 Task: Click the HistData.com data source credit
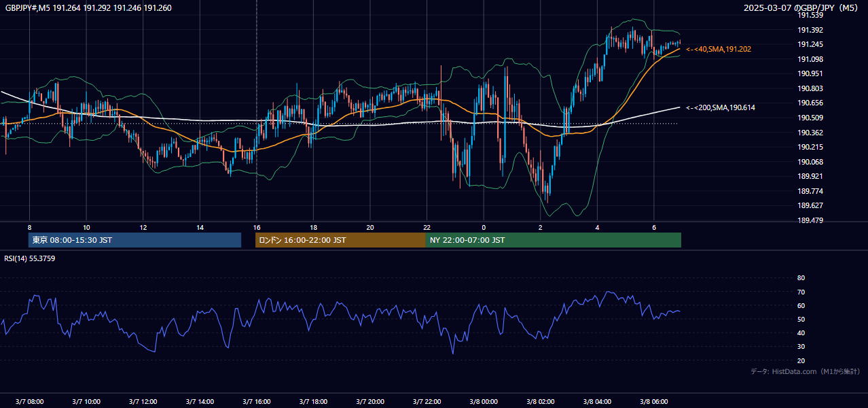(x=805, y=371)
